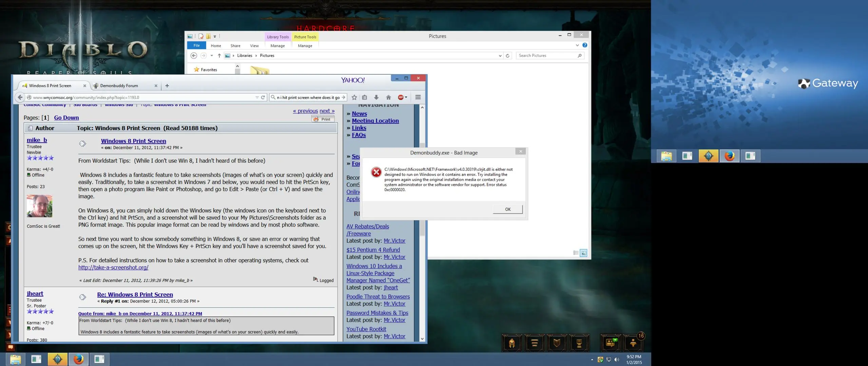Open the Meeting Location navigation link
This screenshot has width=868, height=366.
(x=375, y=121)
